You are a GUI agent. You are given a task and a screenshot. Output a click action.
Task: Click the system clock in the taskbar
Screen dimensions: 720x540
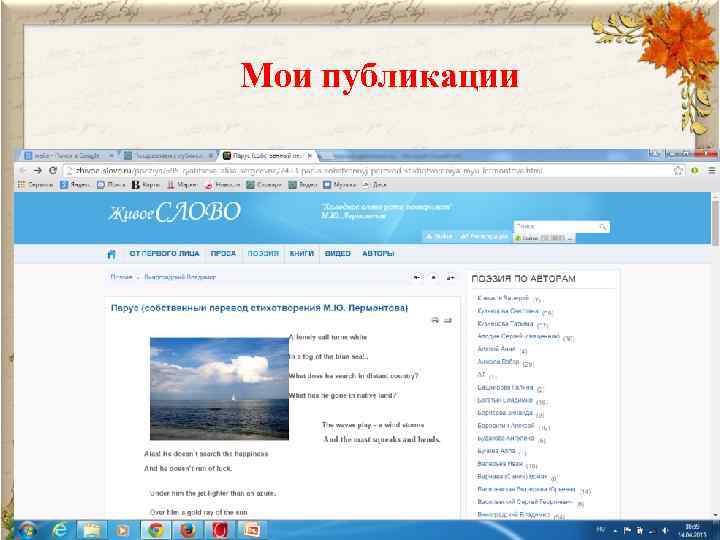[692, 530]
